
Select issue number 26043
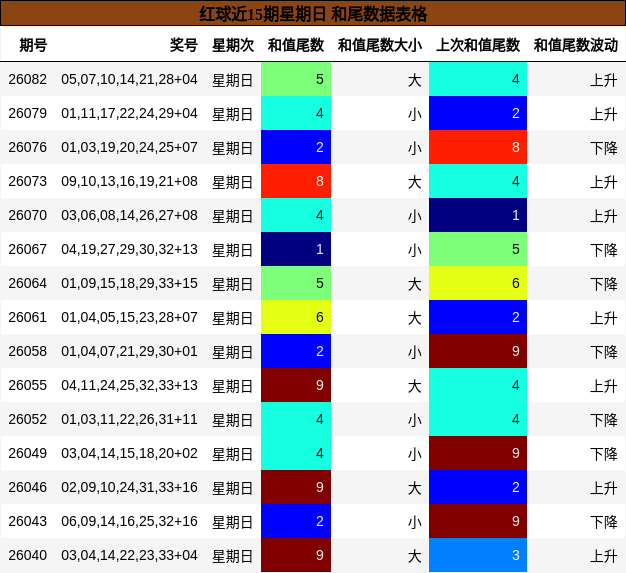[x=28, y=521]
